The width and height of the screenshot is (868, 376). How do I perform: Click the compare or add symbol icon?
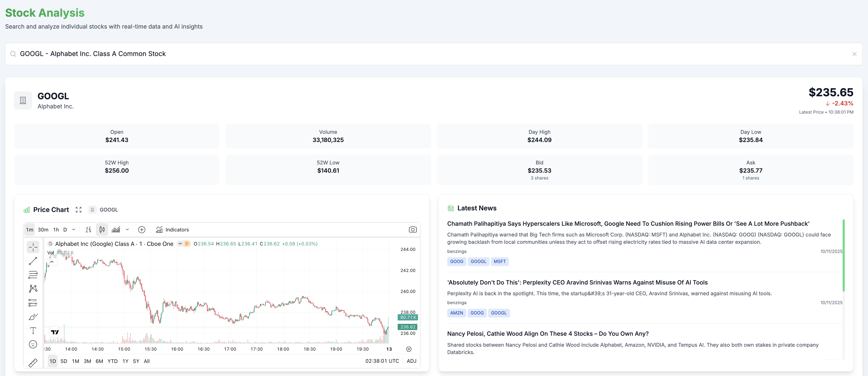click(142, 230)
